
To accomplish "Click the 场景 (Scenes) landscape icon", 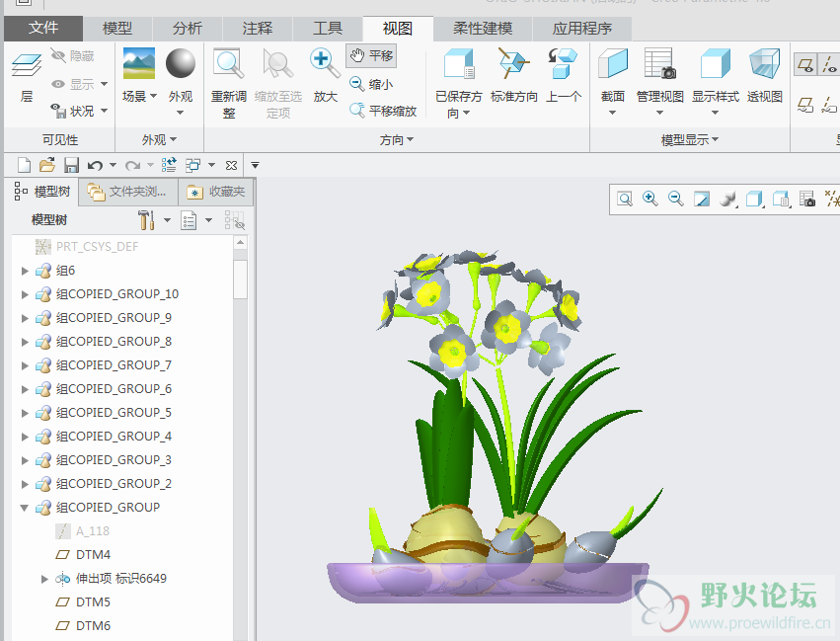I will [139, 63].
